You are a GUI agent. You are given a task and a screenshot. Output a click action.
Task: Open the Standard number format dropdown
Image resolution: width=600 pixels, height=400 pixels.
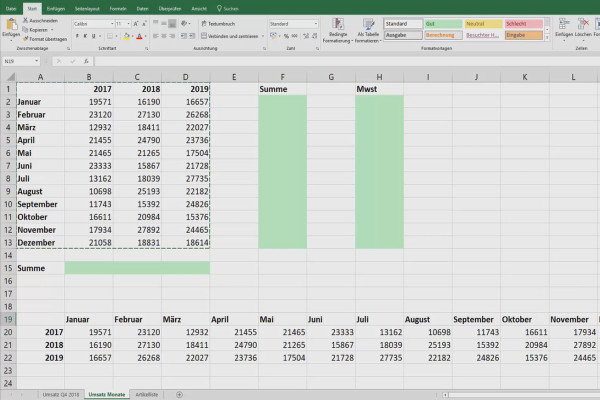click(x=316, y=24)
